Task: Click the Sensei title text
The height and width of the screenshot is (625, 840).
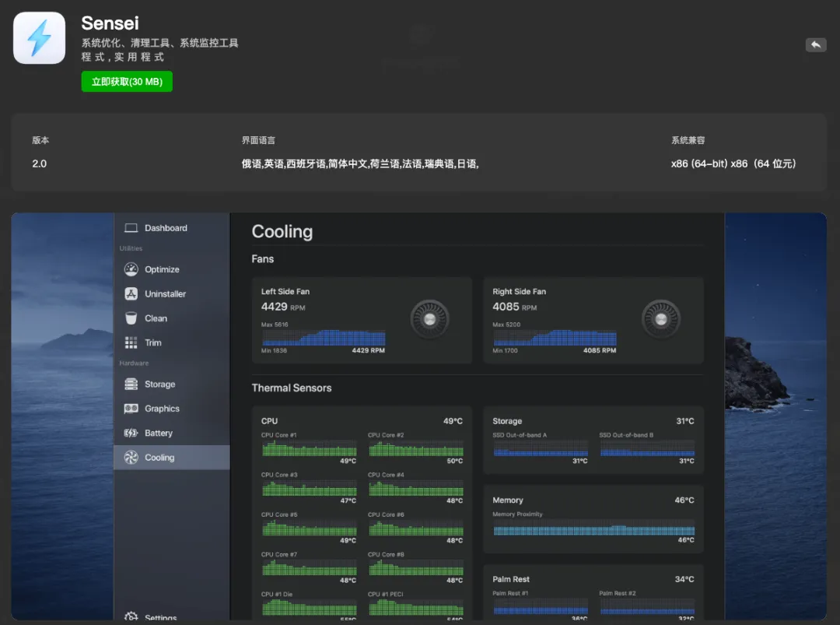Action: tap(110, 23)
